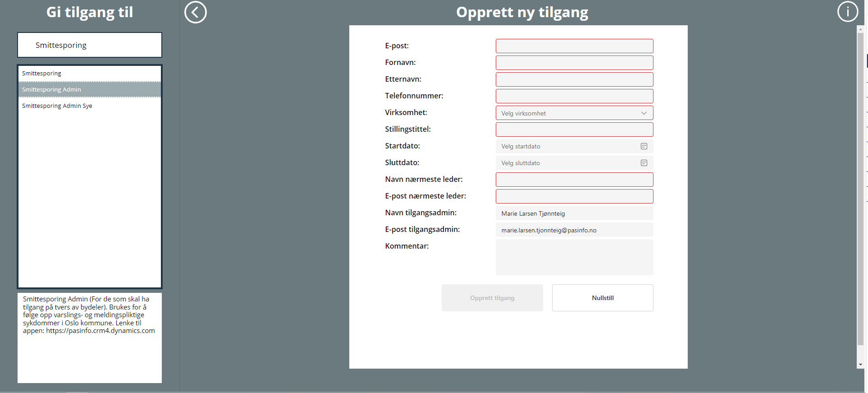Click the E-post input field
Image resolution: width=868 pixels, height=393 pixels.
point(575,46)
